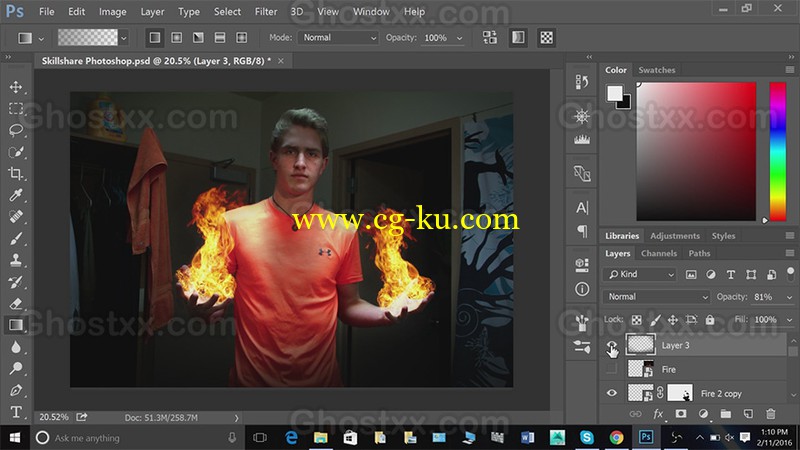Select the Quick Selection tool

(x=16, y=152)
